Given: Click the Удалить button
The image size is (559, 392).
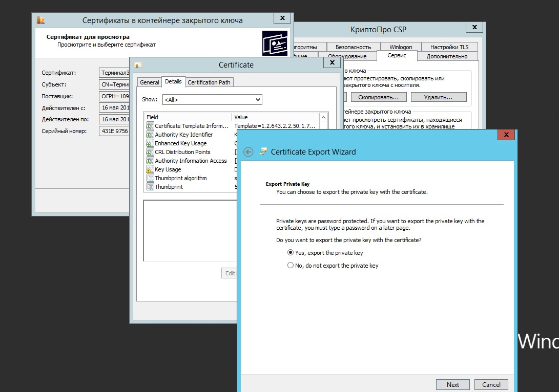Looking at the screenshot, I should (x=439, y=97).
